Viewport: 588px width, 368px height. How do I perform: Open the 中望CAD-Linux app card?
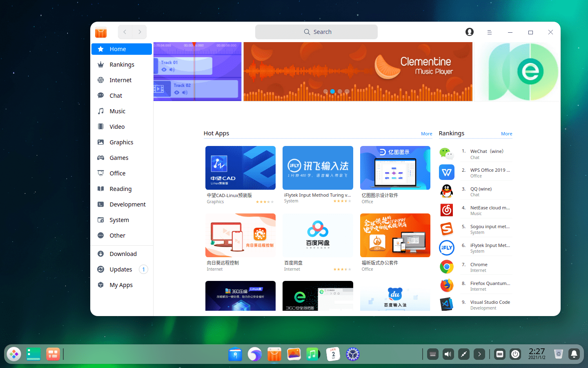point(241,175)
